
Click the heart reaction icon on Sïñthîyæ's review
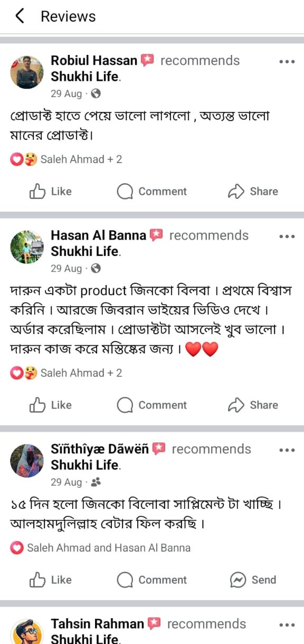pyautogui.click(x=17, y=548)
